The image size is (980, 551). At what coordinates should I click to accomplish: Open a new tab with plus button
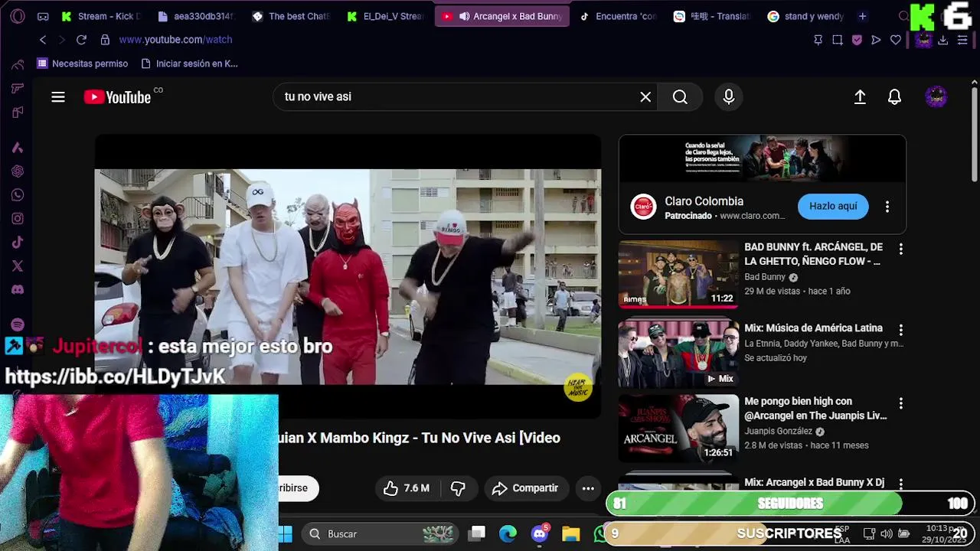[863, 16]
